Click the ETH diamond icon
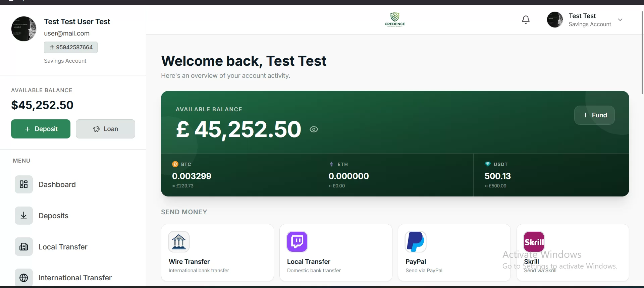 [331, 164]
